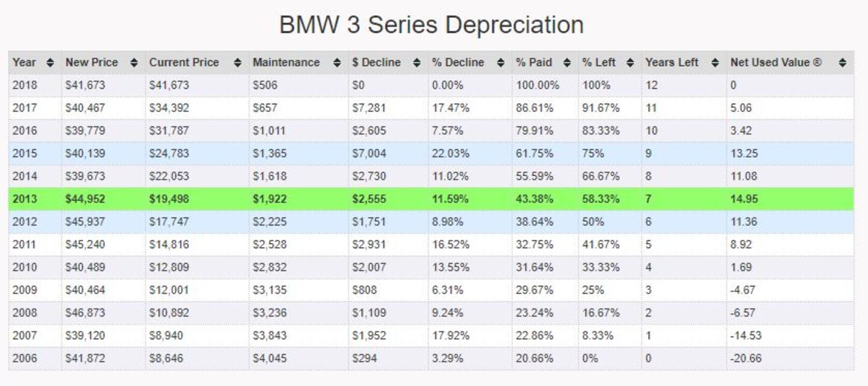Image resolution: width=868 pixels, height=386 pixels.
Task: Sort by % Decline using arrows
Action: (500, 63)
